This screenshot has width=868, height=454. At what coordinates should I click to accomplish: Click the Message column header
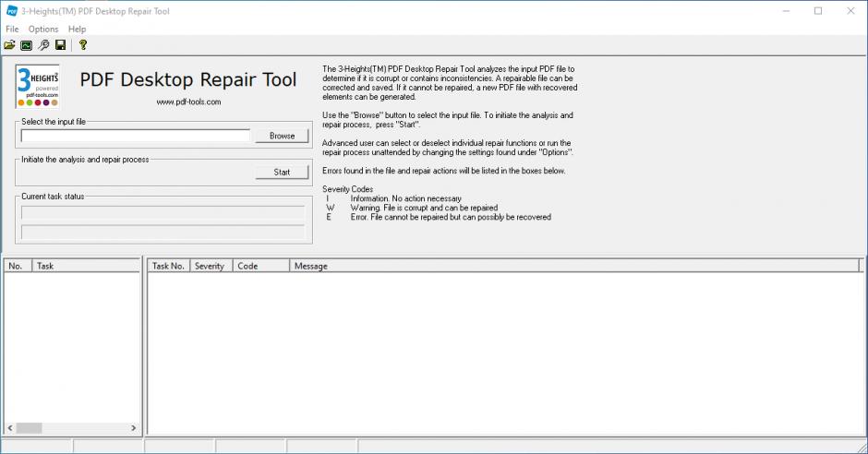tap(574, 266)
